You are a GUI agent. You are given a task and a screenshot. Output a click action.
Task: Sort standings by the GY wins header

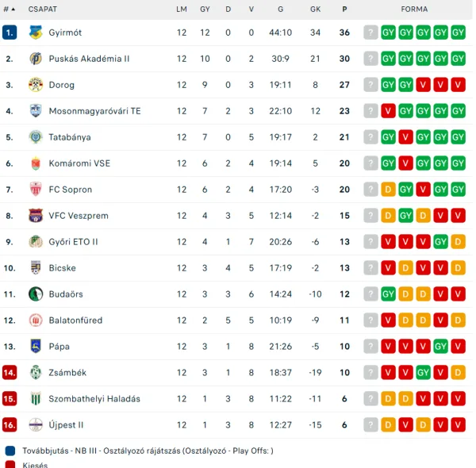click(x=205, y=9)
